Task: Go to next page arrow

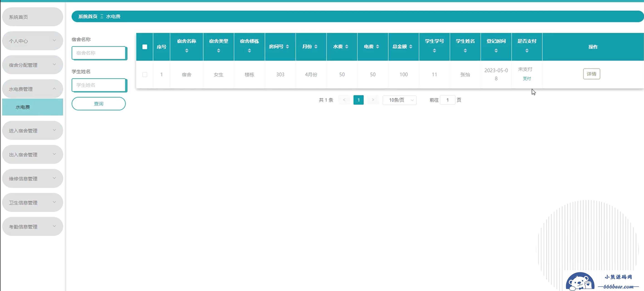Action: coord(373,100)
